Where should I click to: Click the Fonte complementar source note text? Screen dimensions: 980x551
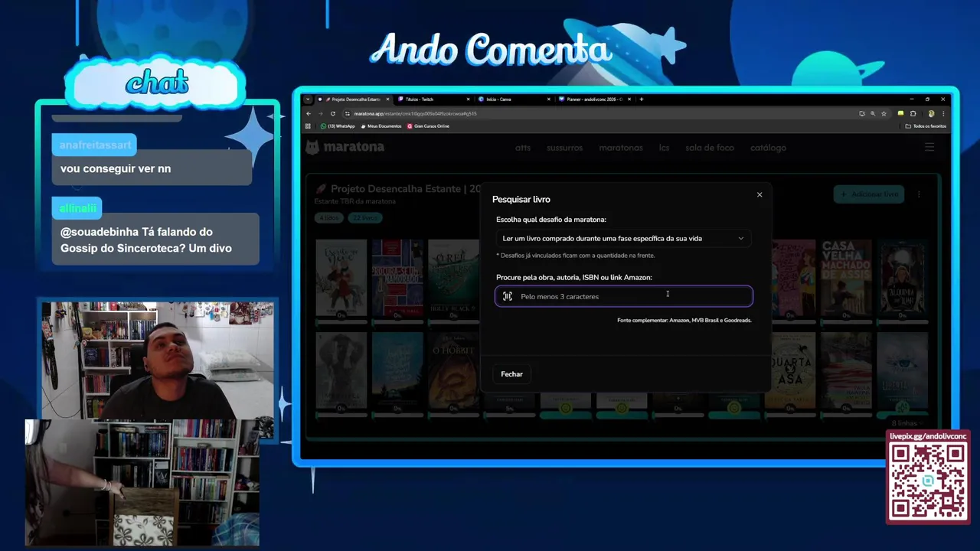pos(684,321)
